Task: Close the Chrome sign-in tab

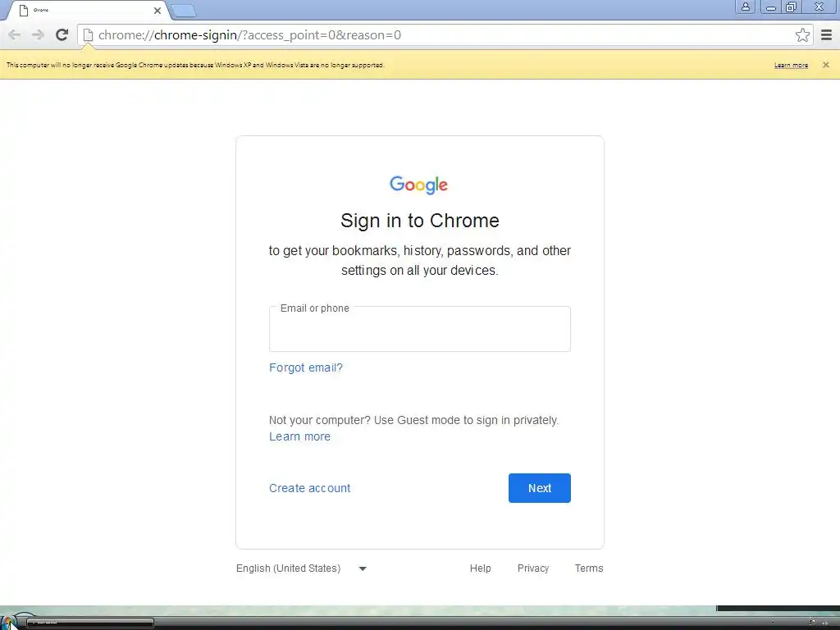Action: tap(157, 10)
